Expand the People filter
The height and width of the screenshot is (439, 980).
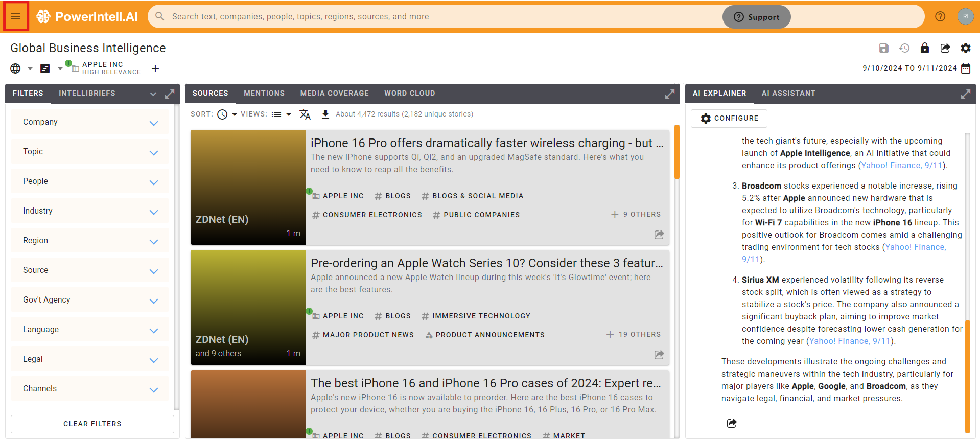click(90, 181)
